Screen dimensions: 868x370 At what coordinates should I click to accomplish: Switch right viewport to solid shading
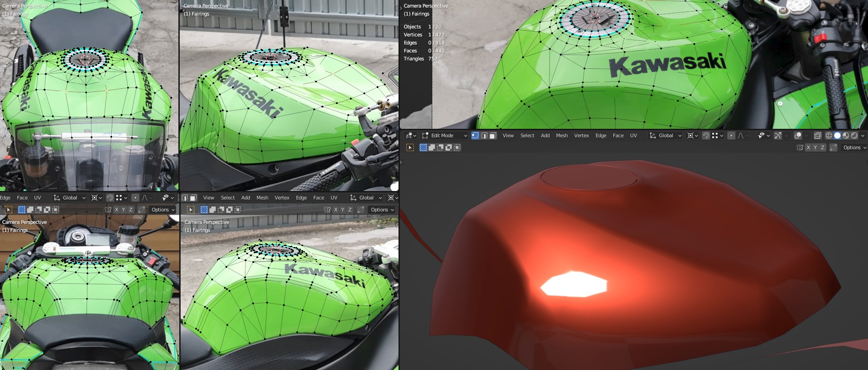(x=837, y=135)
